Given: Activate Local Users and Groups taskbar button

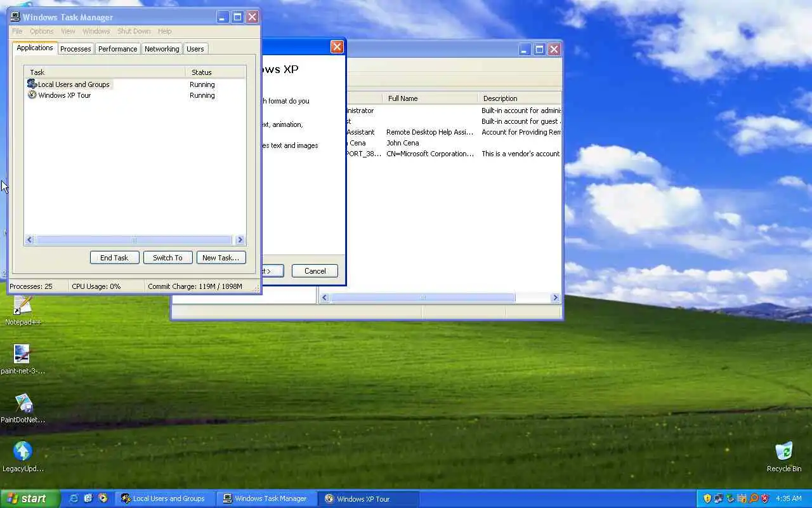Looking at the screenshot, I should click(x=166, y=498).
